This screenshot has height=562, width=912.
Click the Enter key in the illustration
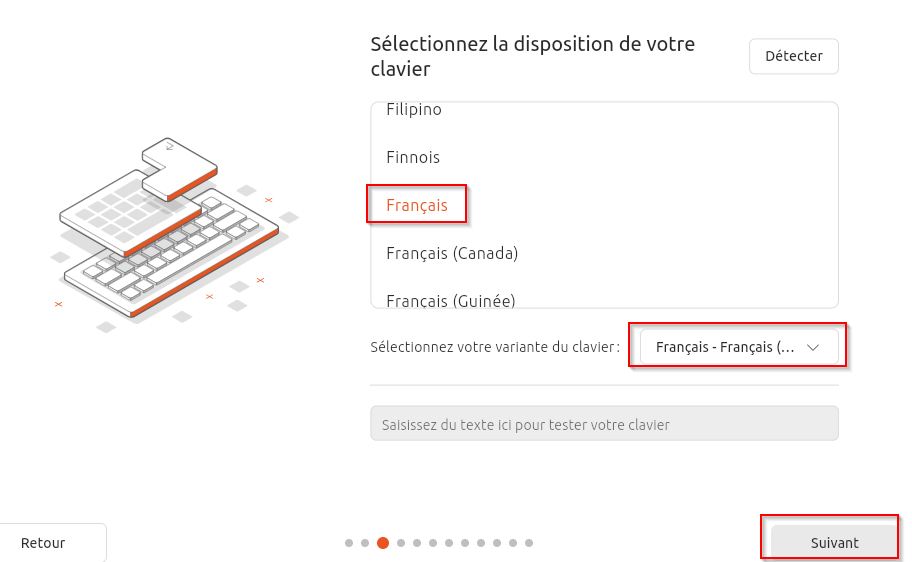(179, 169)
